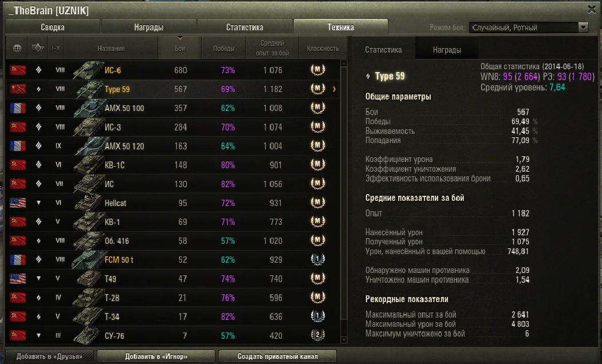602x364 pixels.
Task: Open the battle mode dropdown
Action: pyautogui.click(x=529, y=27)
